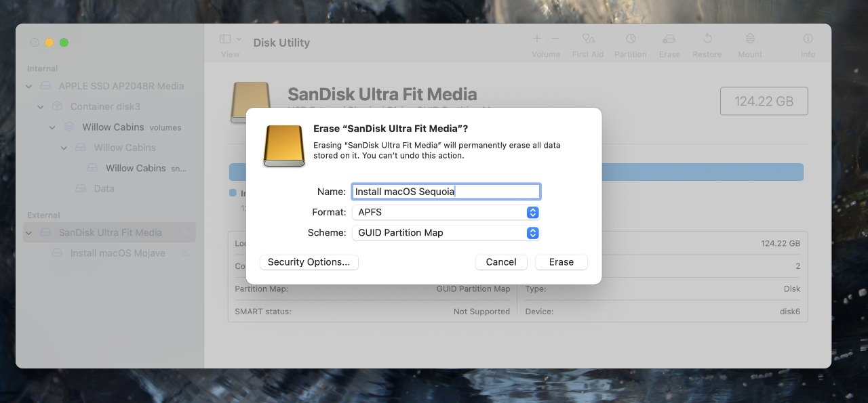Click SanDisk Ultra Fit Media heading
This screenshot has height=403, width=868.
[382, 94]
